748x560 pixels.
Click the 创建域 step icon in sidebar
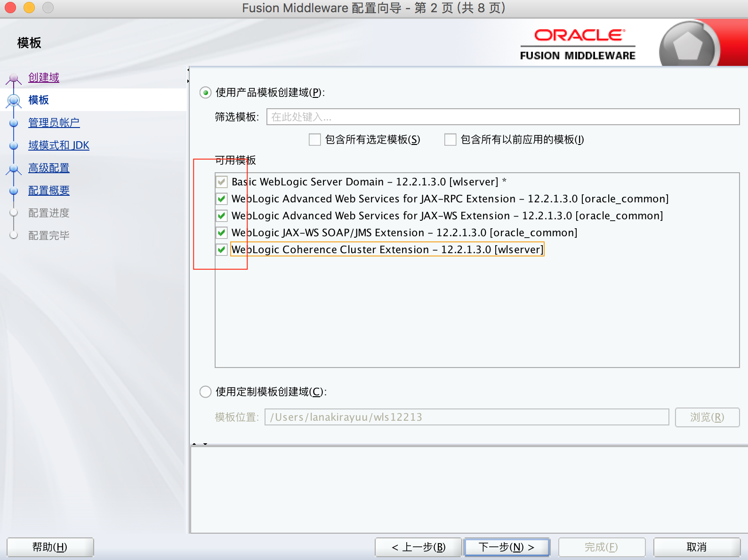[14, 78]
